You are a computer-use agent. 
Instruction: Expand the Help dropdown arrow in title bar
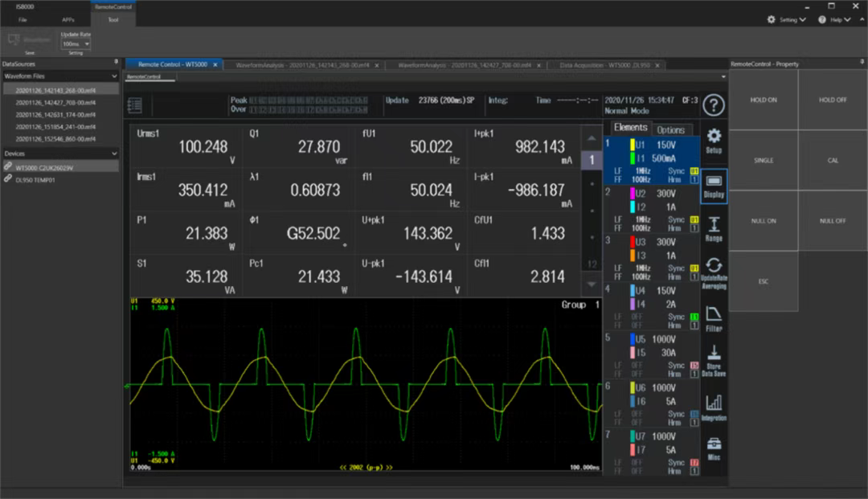tap(848, 19)
